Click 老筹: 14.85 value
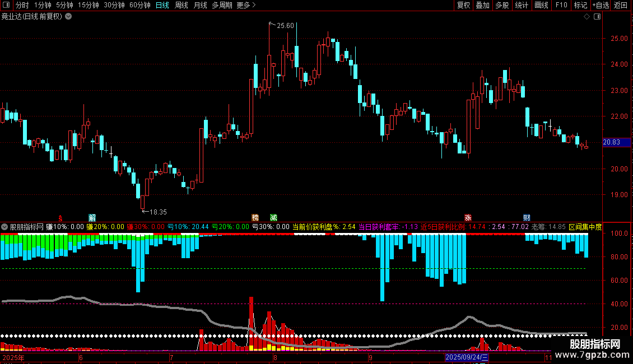The image size is (633, 364). [x=548, y=227]
